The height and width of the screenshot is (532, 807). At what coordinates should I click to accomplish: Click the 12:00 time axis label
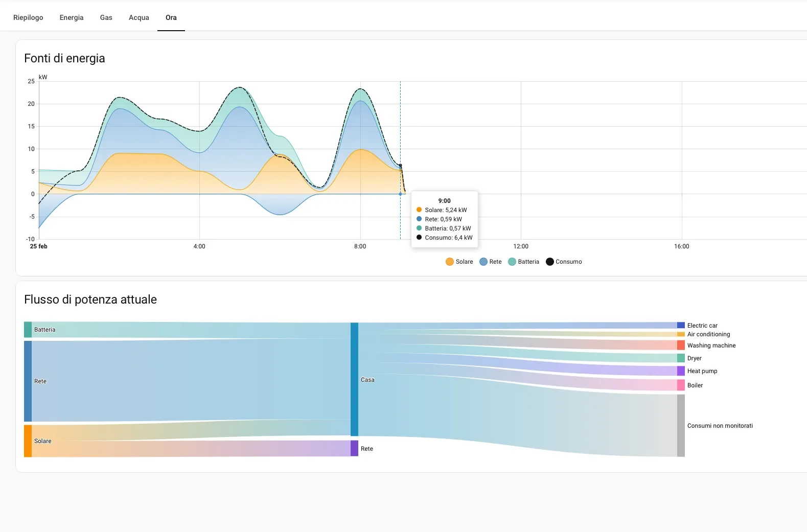click(521, 246)
